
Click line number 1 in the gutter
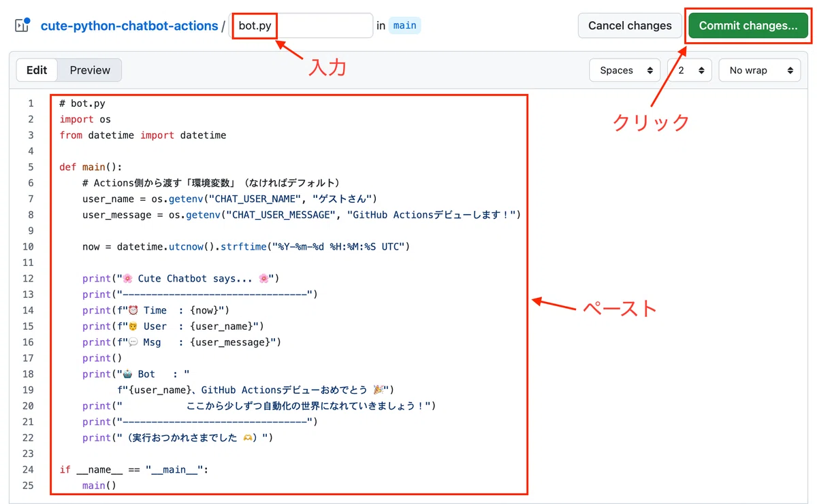pyautogui.click(x=30, y=103)
